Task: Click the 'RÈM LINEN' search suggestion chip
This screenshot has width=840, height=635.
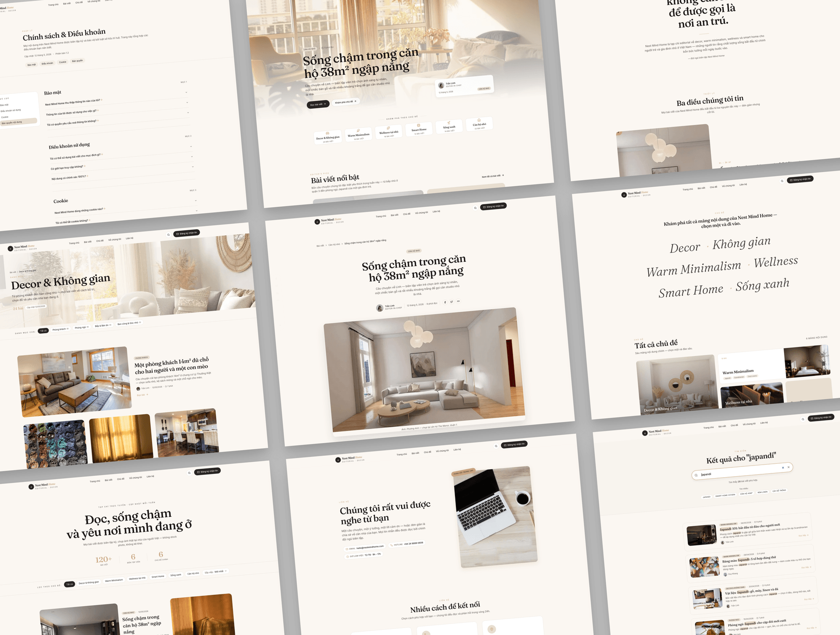Action: coord(762,492)
